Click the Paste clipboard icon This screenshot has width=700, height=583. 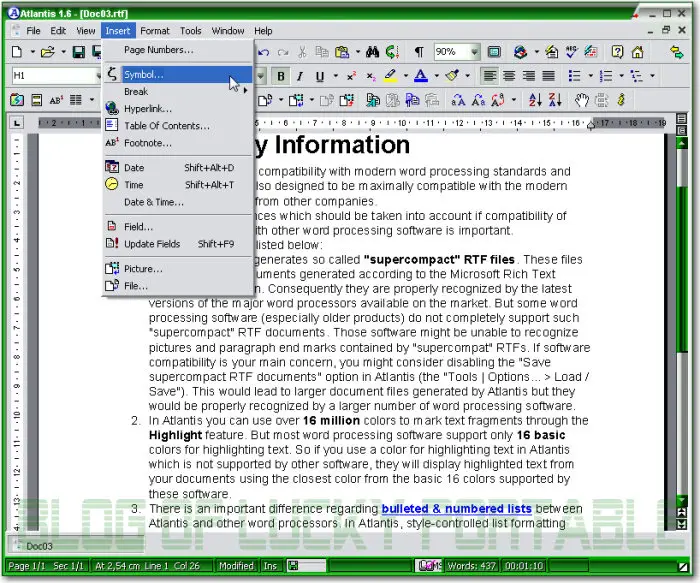pos(342,52)
